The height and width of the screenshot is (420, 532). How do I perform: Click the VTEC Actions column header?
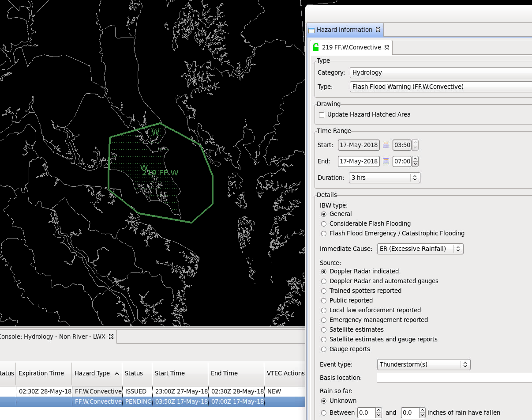(x=285, y=373)
